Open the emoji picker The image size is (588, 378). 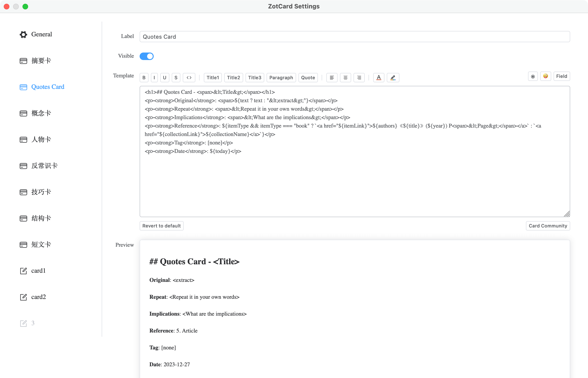545,76
